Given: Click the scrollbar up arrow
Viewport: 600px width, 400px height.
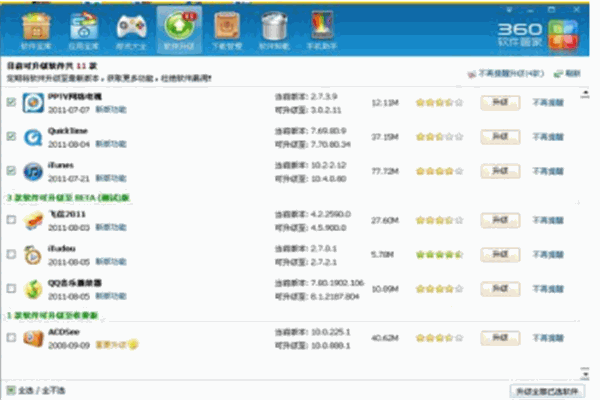Looking at the screenshot, I should point(585,94).
